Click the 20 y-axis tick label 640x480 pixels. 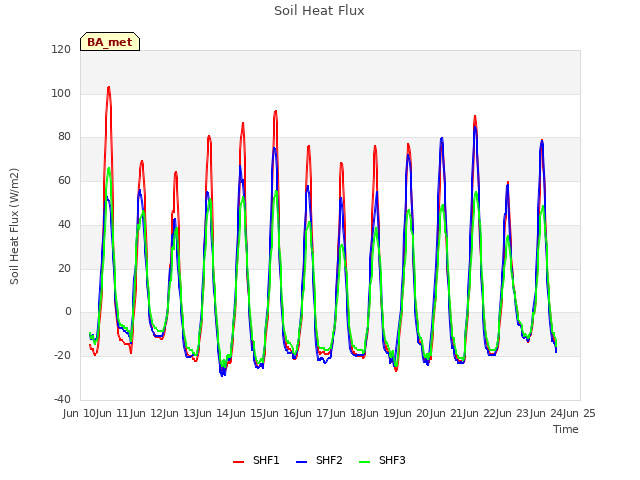tap(64, 269)
